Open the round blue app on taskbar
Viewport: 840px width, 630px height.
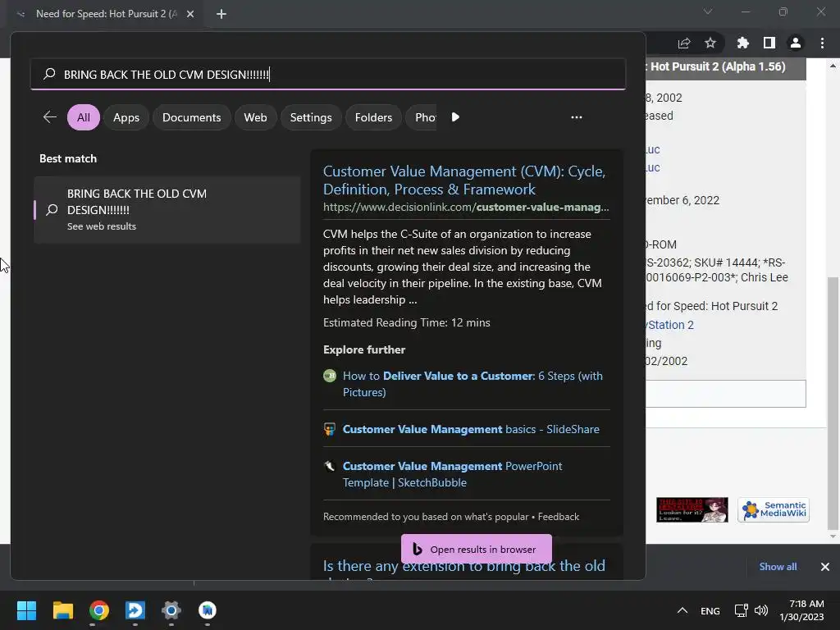208,610
